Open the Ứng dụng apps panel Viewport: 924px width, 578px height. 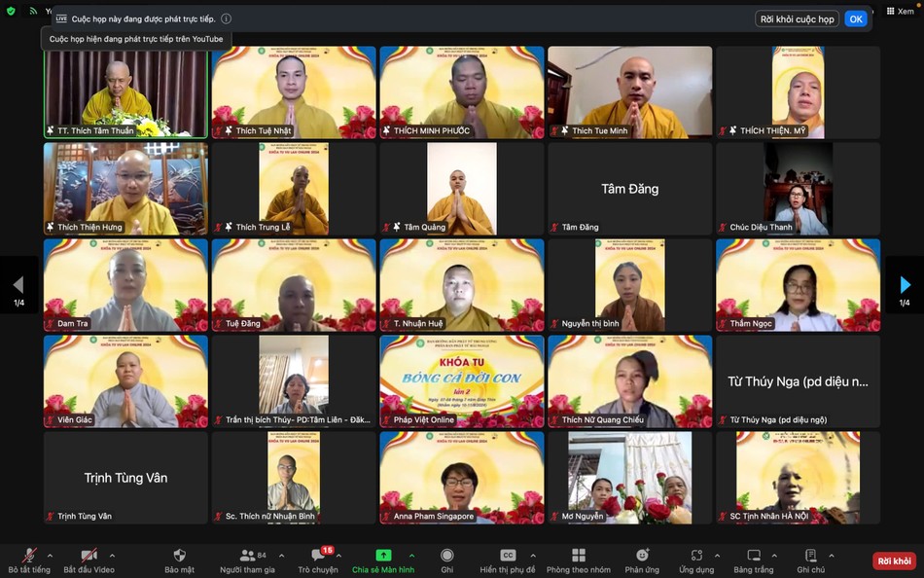pyautogui.click(x=697, y=553)
